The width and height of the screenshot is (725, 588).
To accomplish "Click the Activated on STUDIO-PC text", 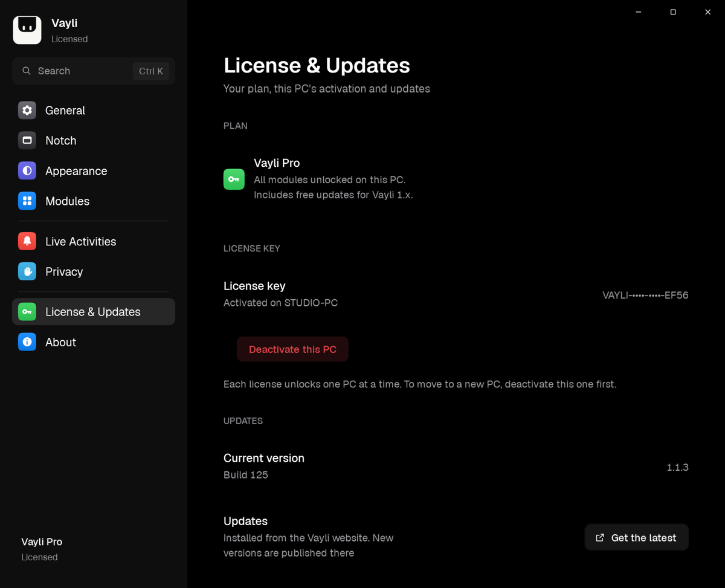I will 280,303.
